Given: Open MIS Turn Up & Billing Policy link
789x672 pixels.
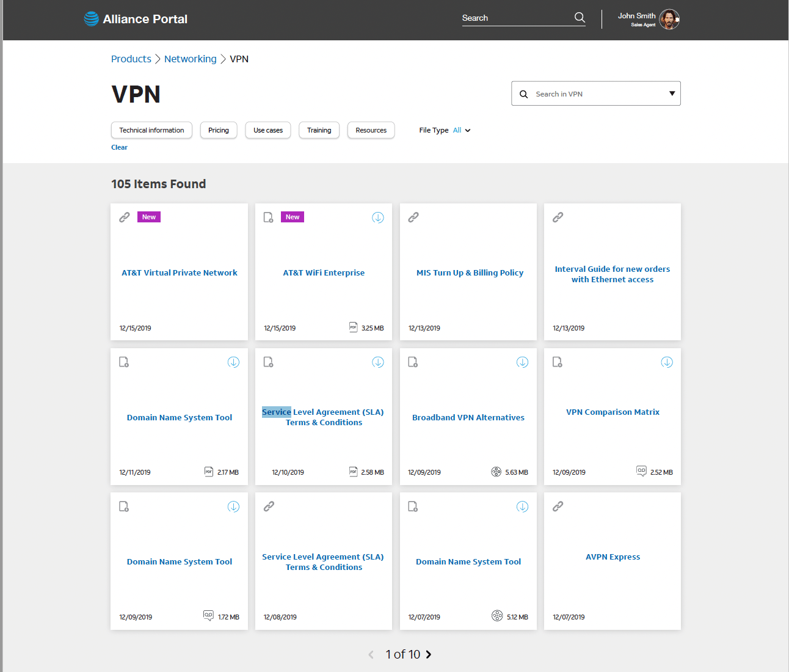Looking at the screenshot, I should [x=470, y=272].
